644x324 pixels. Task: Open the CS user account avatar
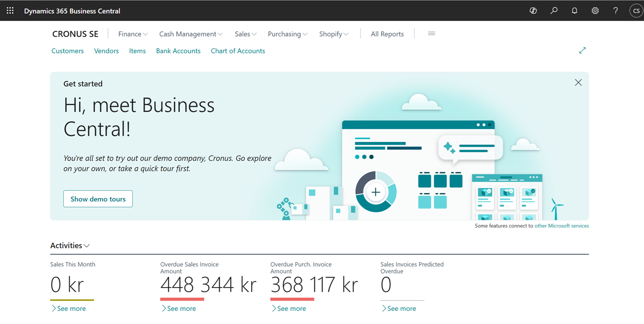[636, 11]
